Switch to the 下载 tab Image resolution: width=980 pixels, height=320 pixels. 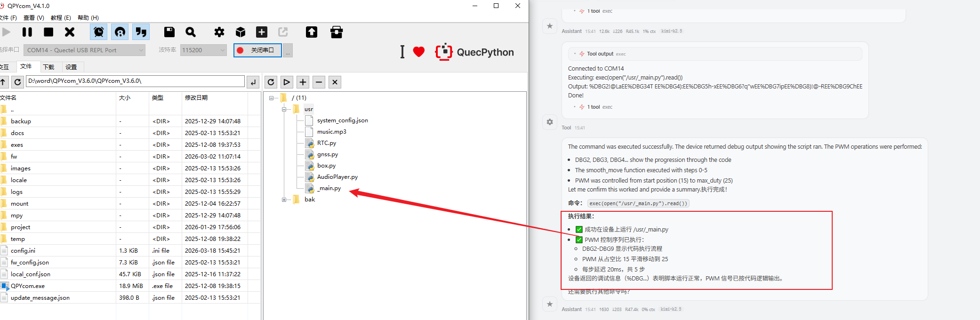click(49, 67)
